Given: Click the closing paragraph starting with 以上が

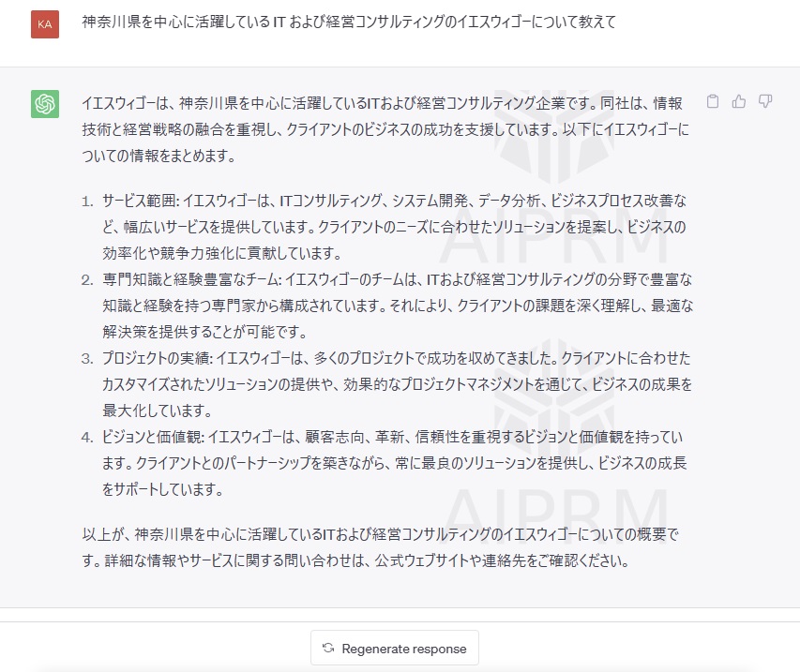Looking at the screenshot, I should click(381, 547).
